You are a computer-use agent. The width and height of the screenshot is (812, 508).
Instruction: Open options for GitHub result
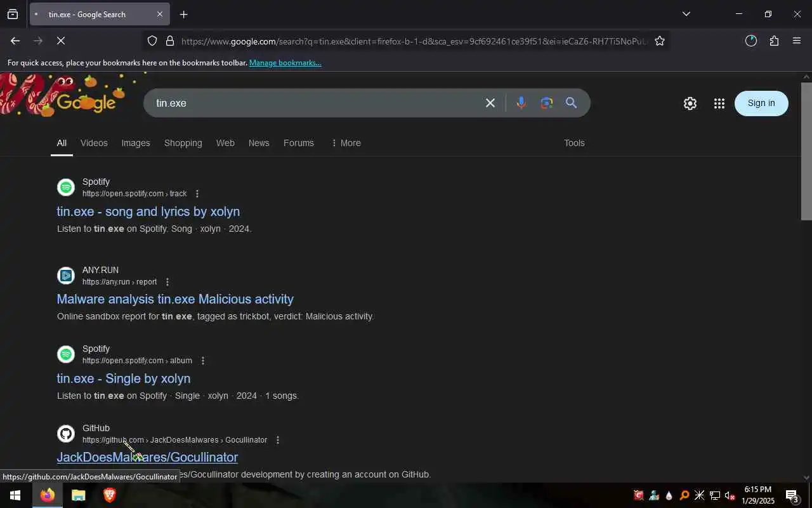pyautogui.click(x=278, y=440)
